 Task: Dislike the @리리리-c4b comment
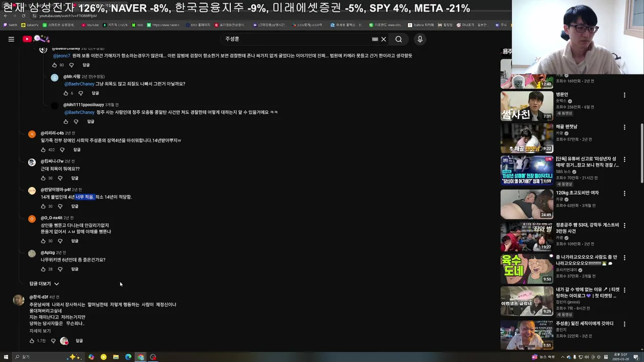(x=62, y=150)
